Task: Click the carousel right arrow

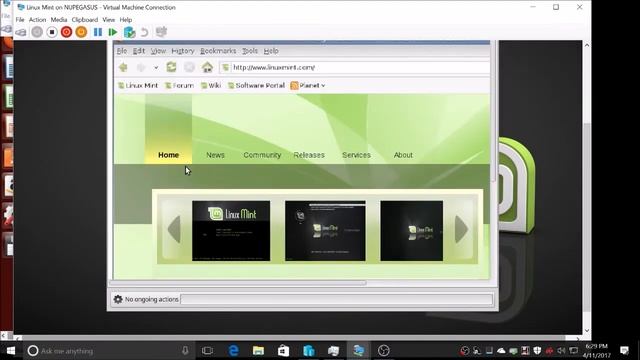Action: 461,229
